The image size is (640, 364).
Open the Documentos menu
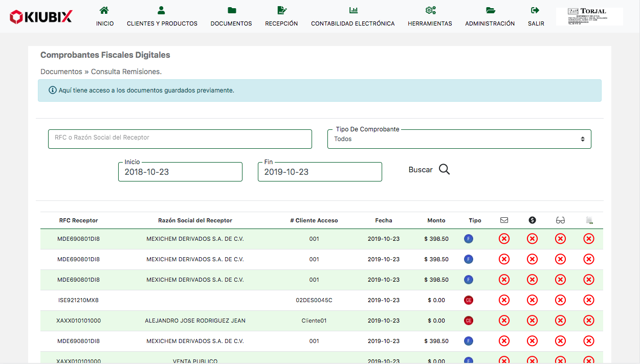pos(231,17)
